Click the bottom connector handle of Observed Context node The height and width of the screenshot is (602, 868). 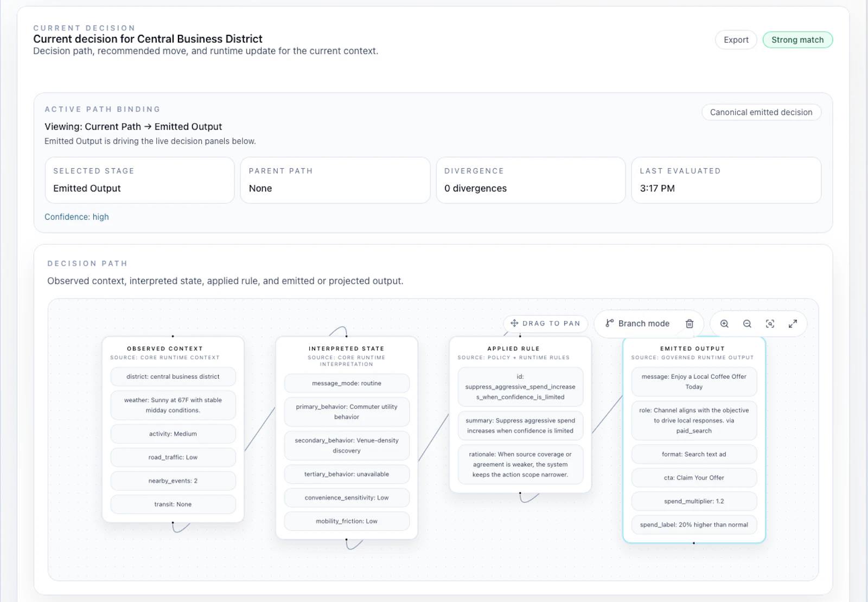173,523
